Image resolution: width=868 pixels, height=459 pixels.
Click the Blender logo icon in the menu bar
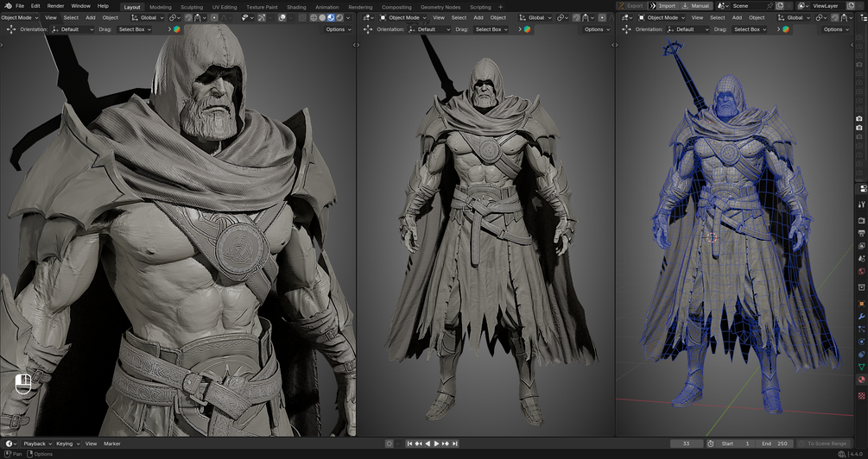8,6
